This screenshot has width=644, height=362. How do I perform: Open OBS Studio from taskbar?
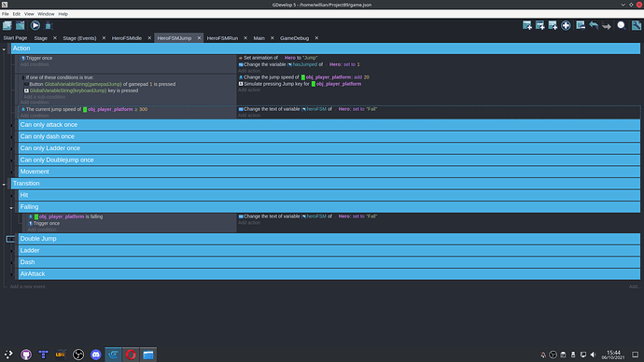click(78, 355)
